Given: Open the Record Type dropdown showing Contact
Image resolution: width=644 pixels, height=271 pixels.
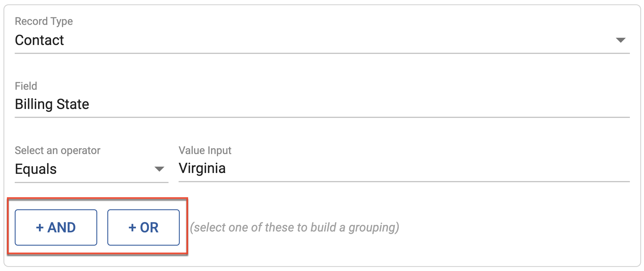Looking at the screenshot, I should tap(317, 40).
